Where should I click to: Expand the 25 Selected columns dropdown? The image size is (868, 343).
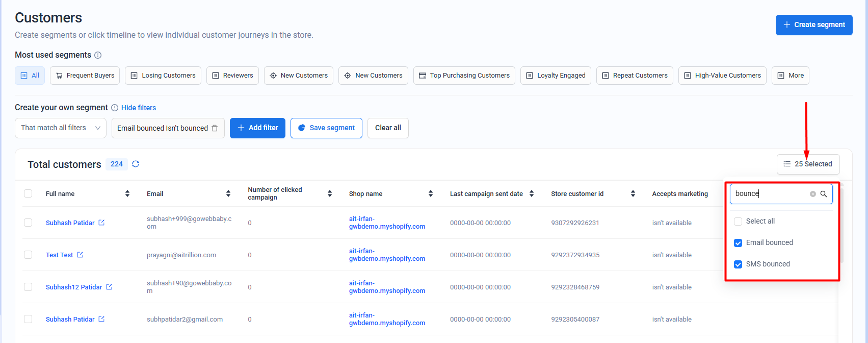click(808, 164)
